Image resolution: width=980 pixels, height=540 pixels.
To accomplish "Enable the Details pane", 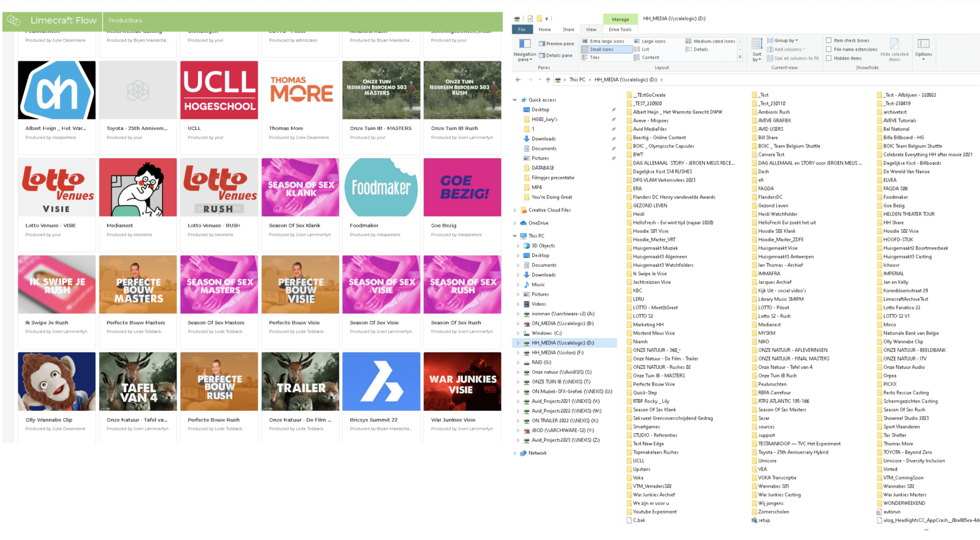I will pos(557,54).
